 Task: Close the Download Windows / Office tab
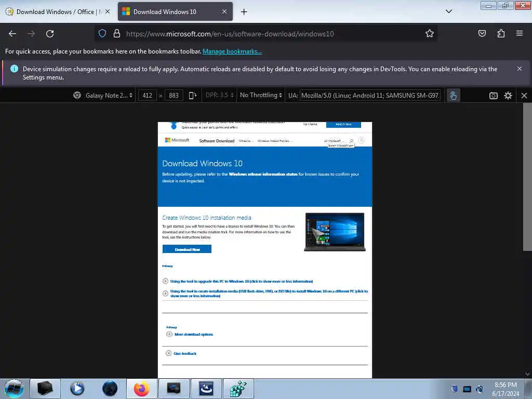(x=108, y=11)
